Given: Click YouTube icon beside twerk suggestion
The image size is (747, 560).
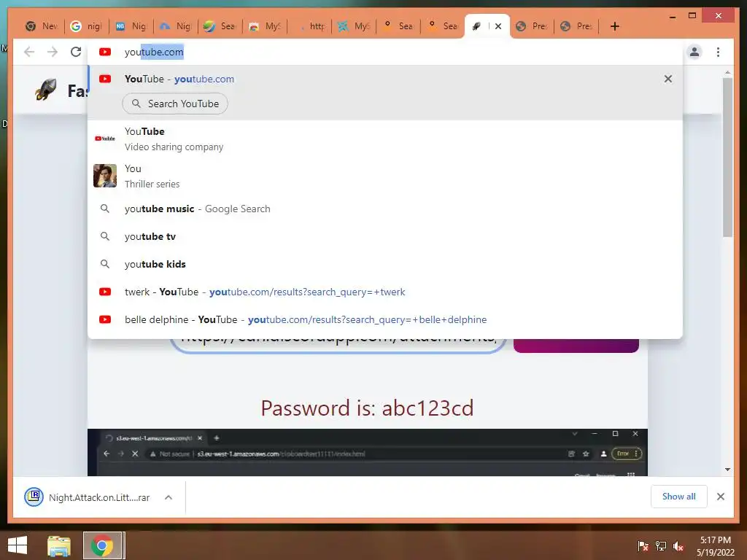Looking at the screenshot, I should point(105,292).
